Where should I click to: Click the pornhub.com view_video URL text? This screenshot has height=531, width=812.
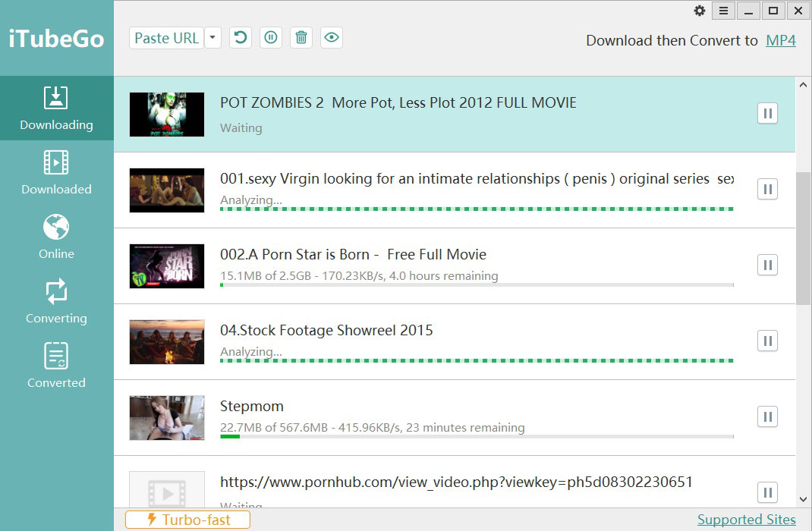pos(456,482)
